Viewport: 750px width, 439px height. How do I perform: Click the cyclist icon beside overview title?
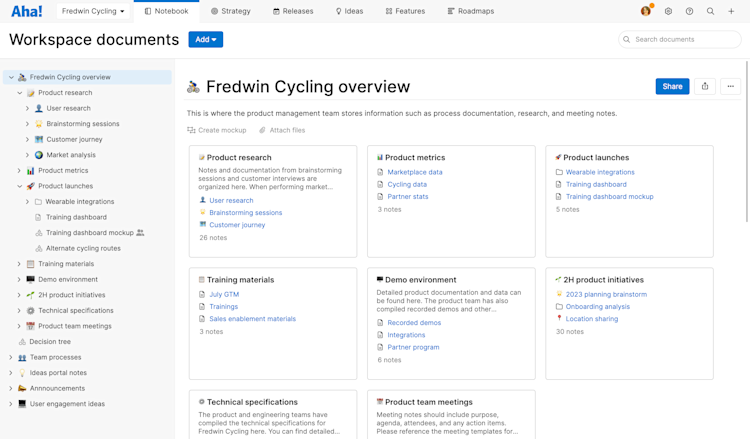[x=193, y=87]
